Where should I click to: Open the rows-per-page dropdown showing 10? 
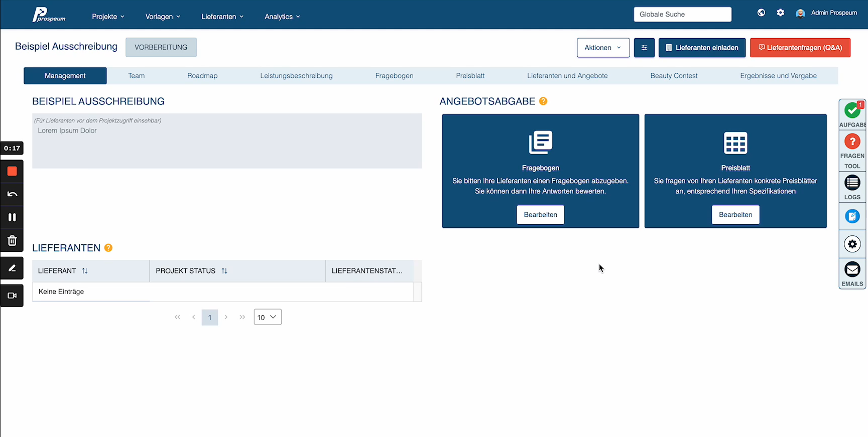point(268,317)
